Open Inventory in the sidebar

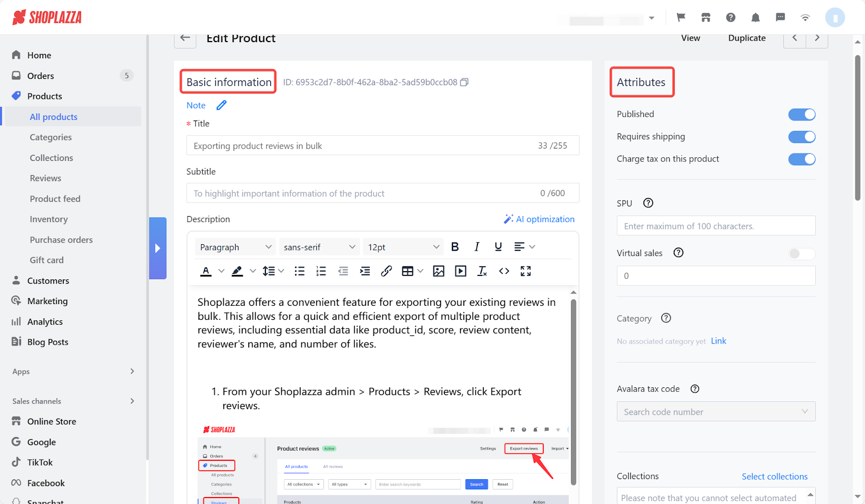click(x=49, y=219)
